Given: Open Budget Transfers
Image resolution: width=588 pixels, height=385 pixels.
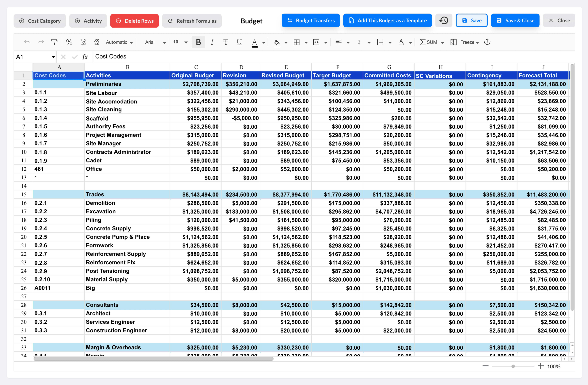Looking at the screenshot, I should [311, 21].
